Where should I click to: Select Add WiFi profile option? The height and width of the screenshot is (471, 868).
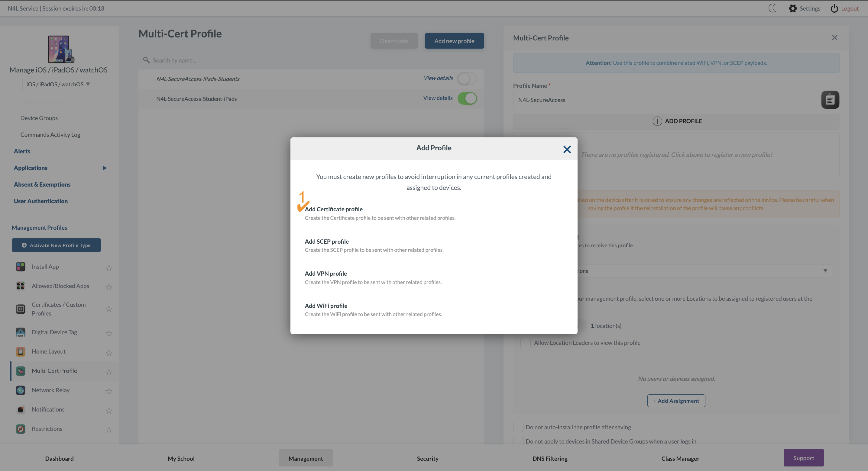(x=434, y=310)
